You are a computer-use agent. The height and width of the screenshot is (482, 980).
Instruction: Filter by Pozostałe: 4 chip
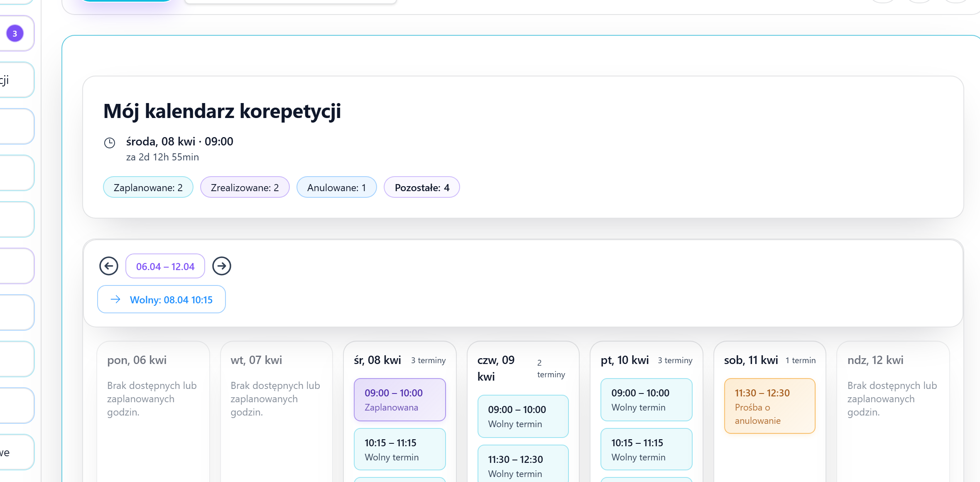click(422, 187)
